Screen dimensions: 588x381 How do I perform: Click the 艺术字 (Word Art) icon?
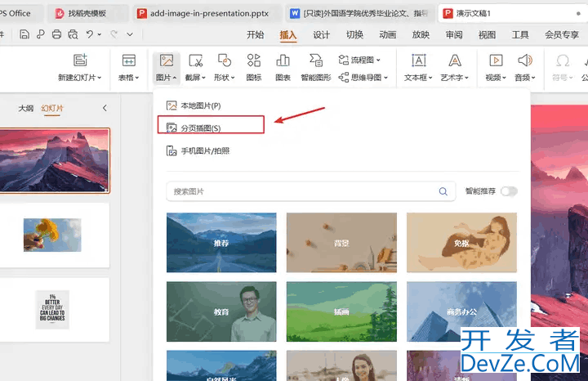(x=454, y=61)
